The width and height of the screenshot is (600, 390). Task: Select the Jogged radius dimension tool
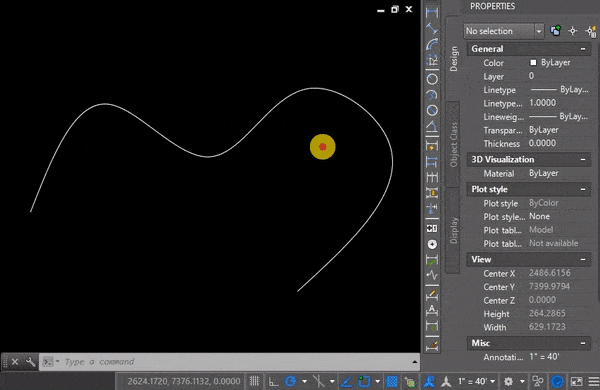click(x=432, y=95)
